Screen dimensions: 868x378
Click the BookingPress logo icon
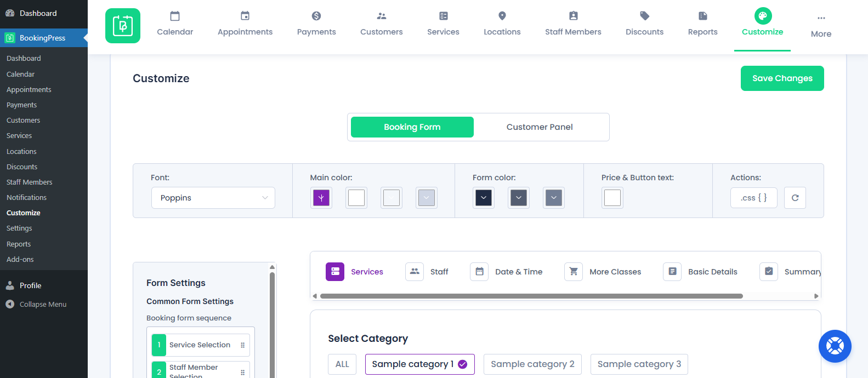pos(123,26)
